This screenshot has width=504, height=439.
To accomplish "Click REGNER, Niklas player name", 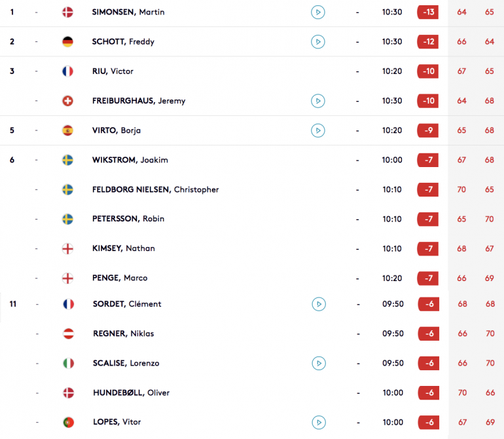I will click(124, 334).
